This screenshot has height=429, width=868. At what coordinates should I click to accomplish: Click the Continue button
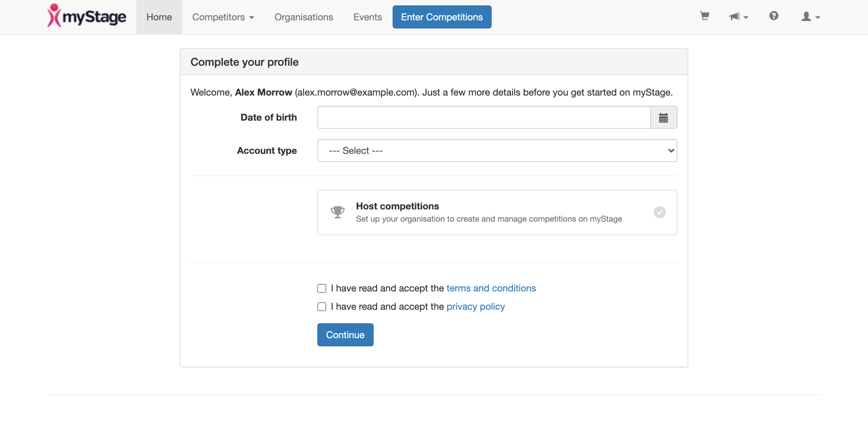(x=345, y=335)
